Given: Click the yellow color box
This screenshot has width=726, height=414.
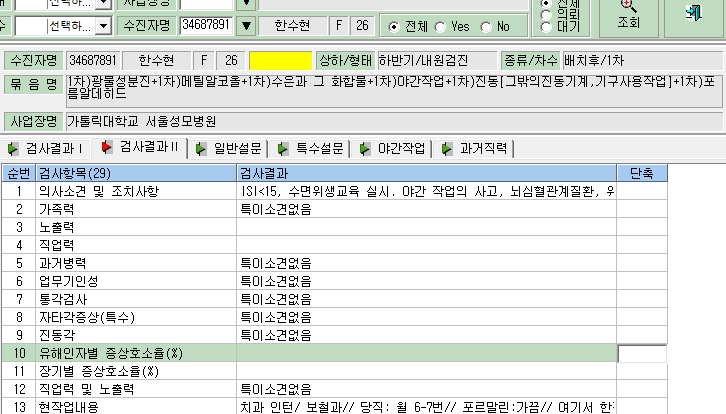Looking at the screenshot, I should 281,61.
